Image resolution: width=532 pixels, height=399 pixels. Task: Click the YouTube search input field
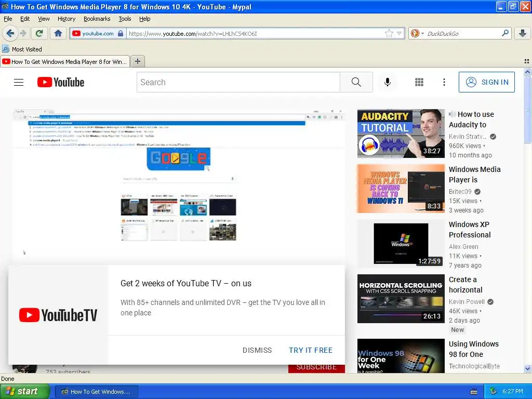238,82
